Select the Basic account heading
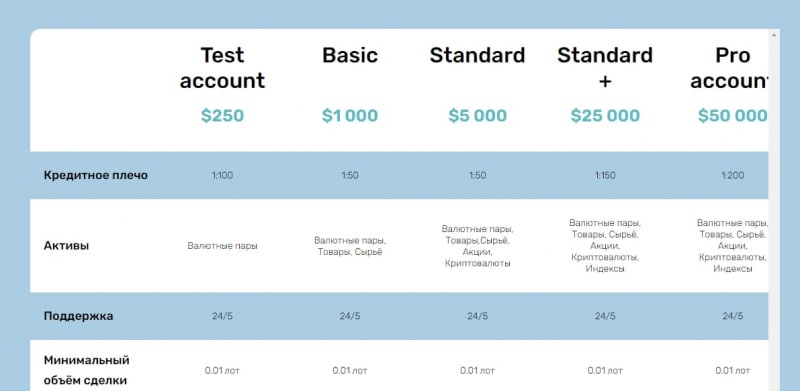 (x=350, y=55)
